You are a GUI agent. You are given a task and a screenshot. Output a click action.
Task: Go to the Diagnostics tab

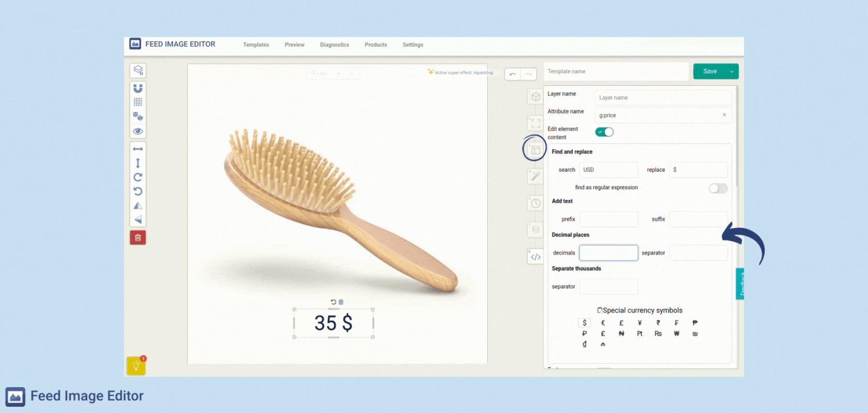click(x=334, y=45)
